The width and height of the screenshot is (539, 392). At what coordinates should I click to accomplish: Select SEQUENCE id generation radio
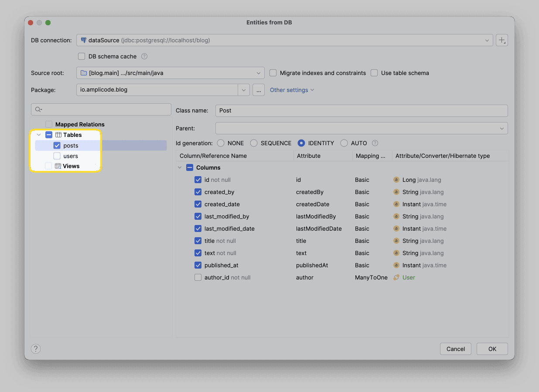[254, 143]
